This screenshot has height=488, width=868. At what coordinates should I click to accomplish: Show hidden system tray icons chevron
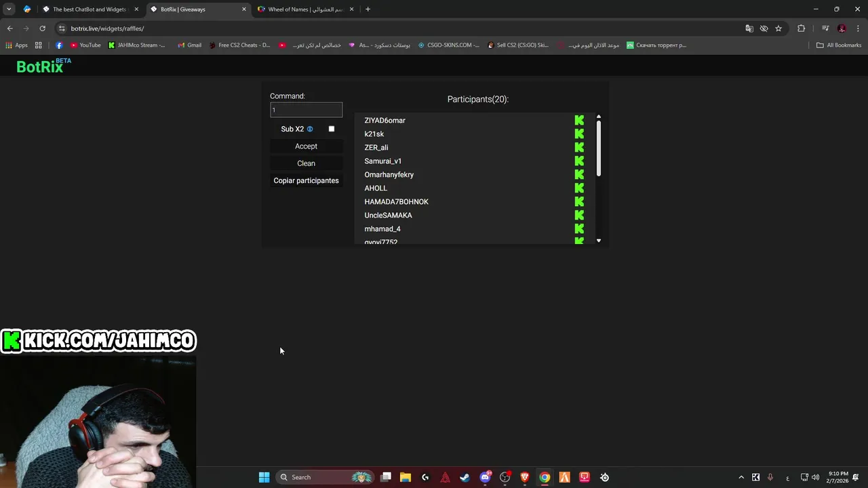tap(741, 477)
